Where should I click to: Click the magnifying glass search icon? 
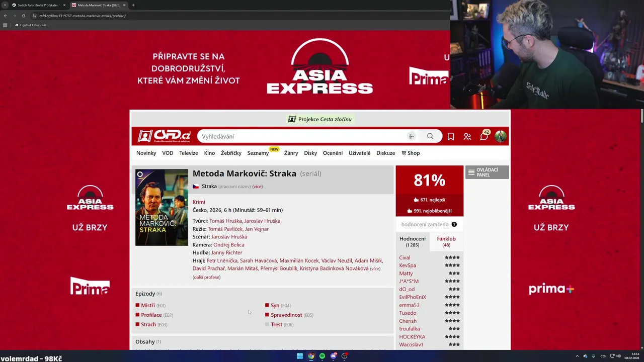click(430, 136)
